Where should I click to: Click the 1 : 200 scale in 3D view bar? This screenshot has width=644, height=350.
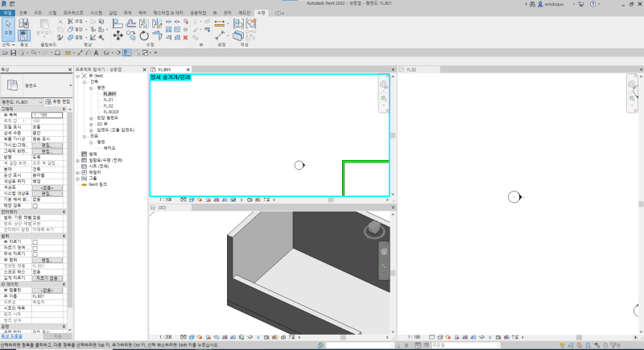(166, 337)
